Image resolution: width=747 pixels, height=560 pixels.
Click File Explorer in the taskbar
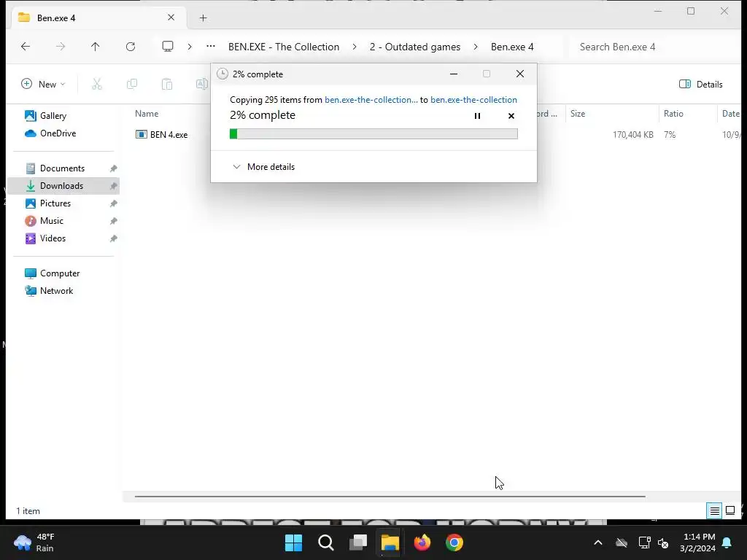click(x=390, y=542)
